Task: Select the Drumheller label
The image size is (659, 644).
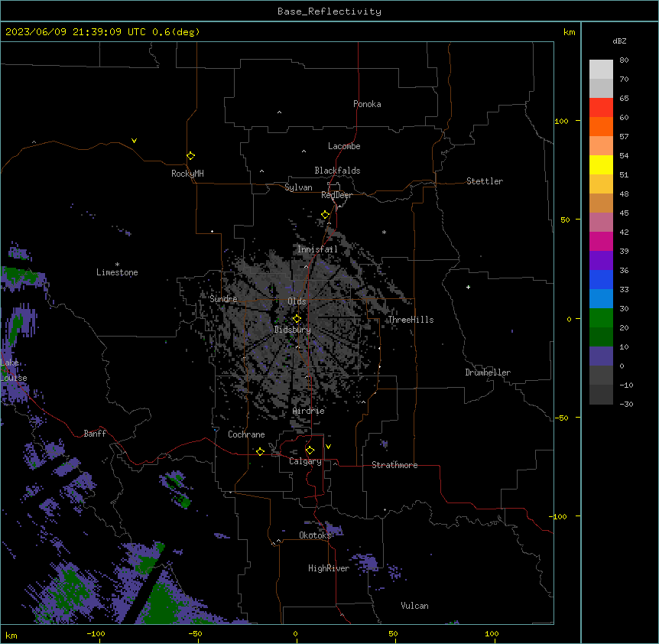Action: pos(488,372)
